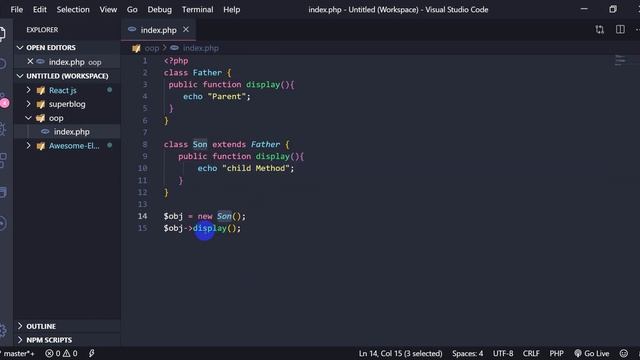Viewport: 640px width, 360px height.
Task: Close index.php in Open Editors list
Action: [30, 62]
